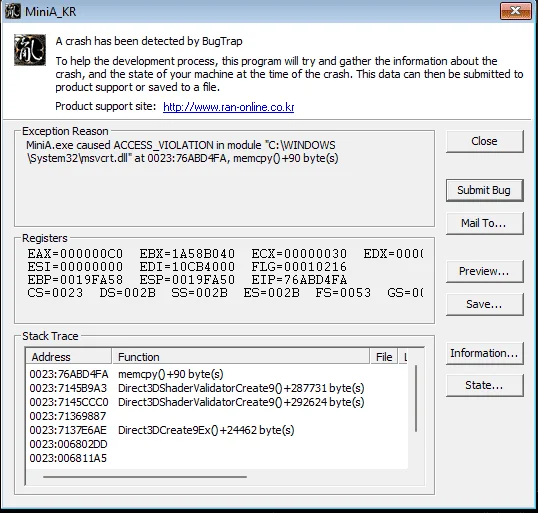The image size is (538, 513).
Task: Click the EBP=0019FA58 register value
Action: point(75,280)
